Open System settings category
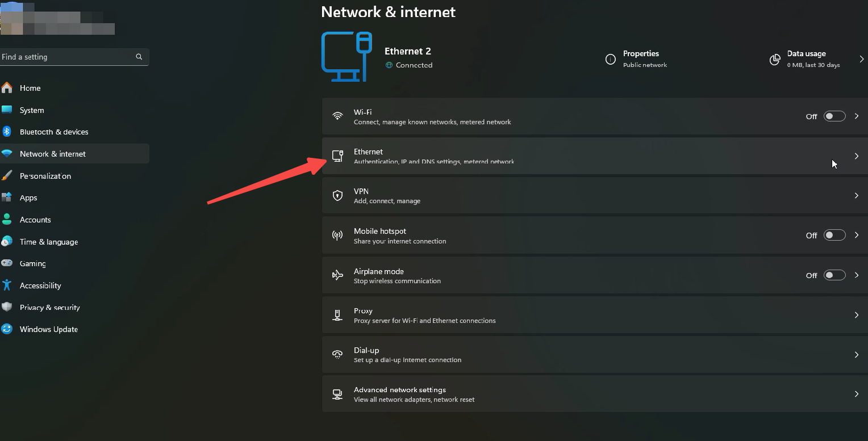The width and height of the screenshot is (868, 441). pos(74,110)
